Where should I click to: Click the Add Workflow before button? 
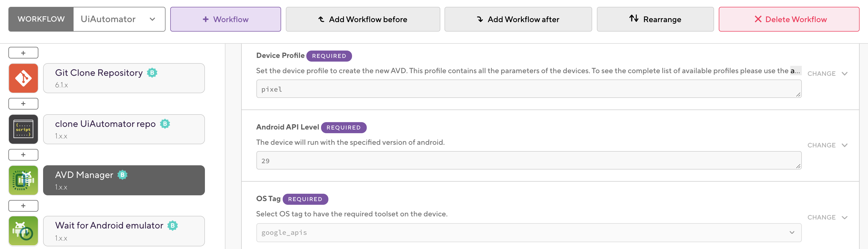[363, 19]
